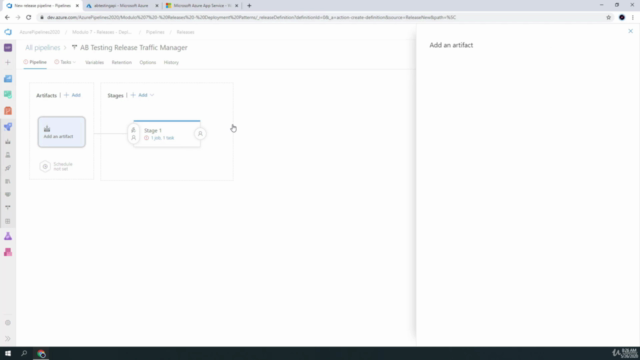Open the Pipelines rocket hub icon
The height and width of the screenshot is (360, 640).
click(8, 127)
